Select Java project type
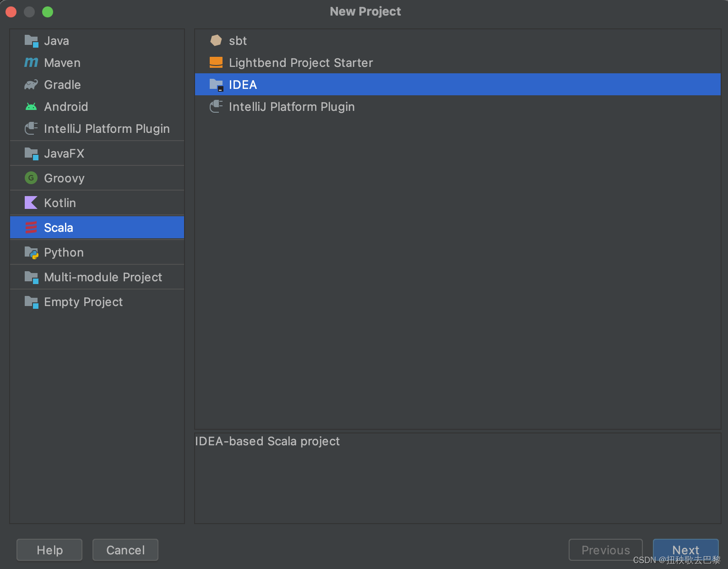The width and height of the screenshot is (728, 569). tap(97, 41)
